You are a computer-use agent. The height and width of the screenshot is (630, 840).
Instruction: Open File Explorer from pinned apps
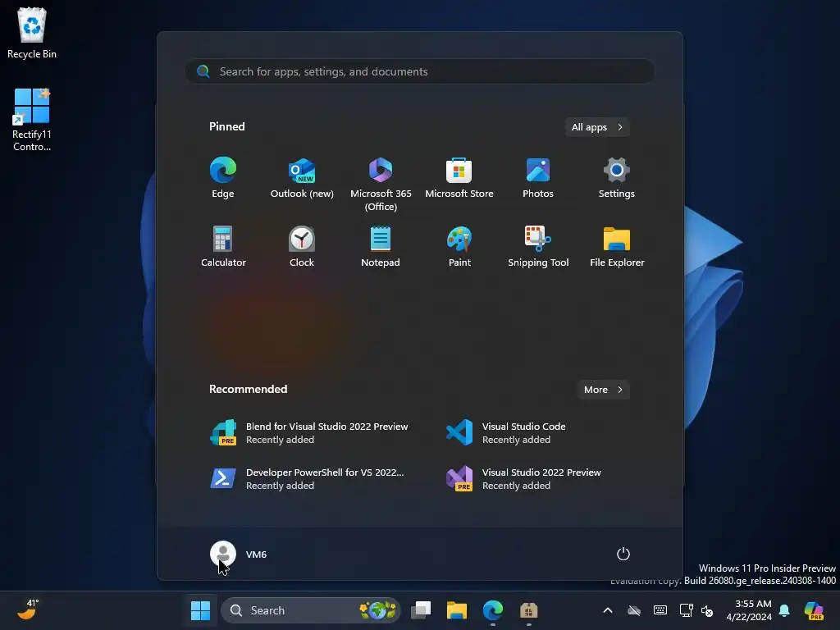click(x=617, y=246)
